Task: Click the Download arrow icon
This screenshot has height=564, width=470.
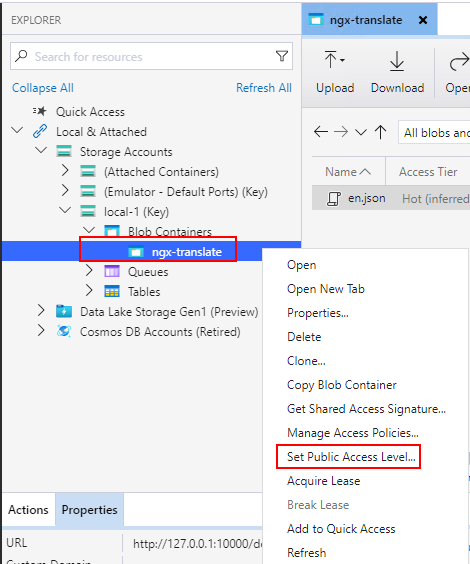Action: tap(397, 61)
